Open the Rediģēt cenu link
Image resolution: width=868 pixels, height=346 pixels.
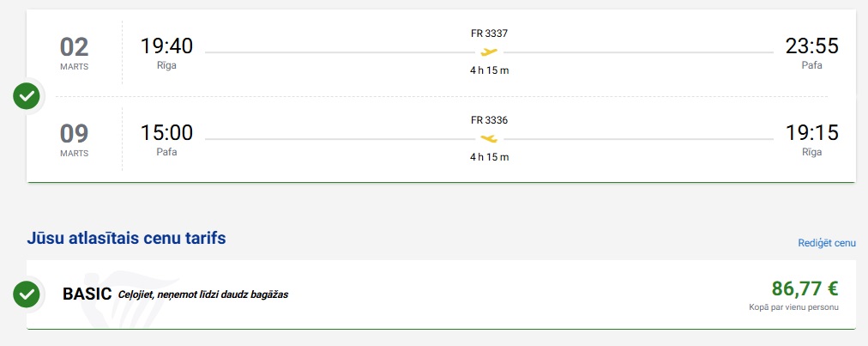pos(827,243)
